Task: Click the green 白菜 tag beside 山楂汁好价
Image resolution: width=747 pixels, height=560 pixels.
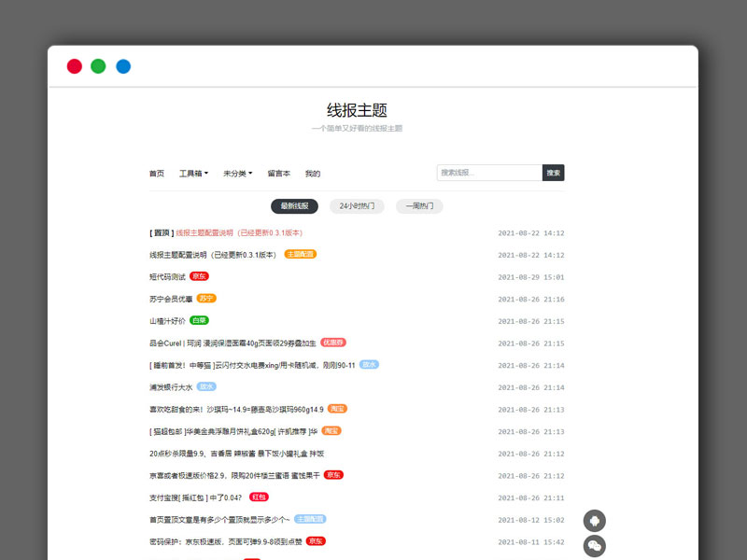Action: tap(198, 320)
